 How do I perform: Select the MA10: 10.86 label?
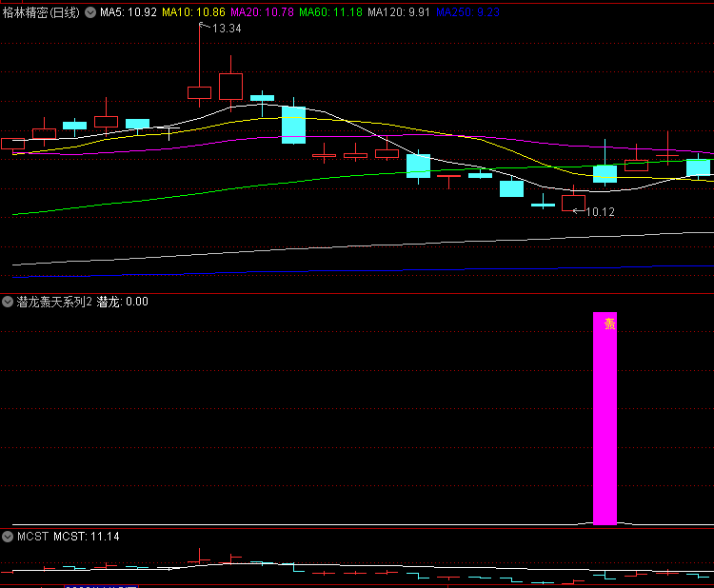(193, 12)
